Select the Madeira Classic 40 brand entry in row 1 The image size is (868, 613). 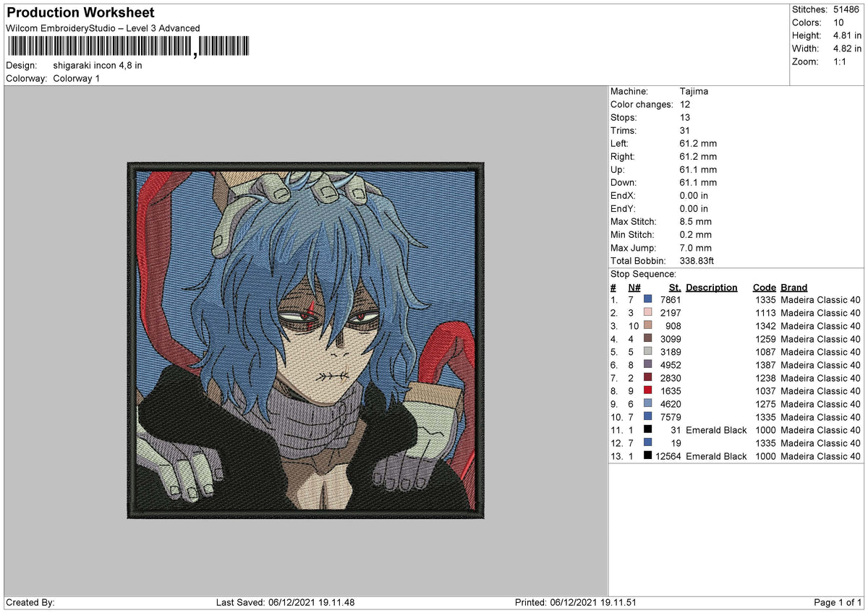tap(821, 299)
